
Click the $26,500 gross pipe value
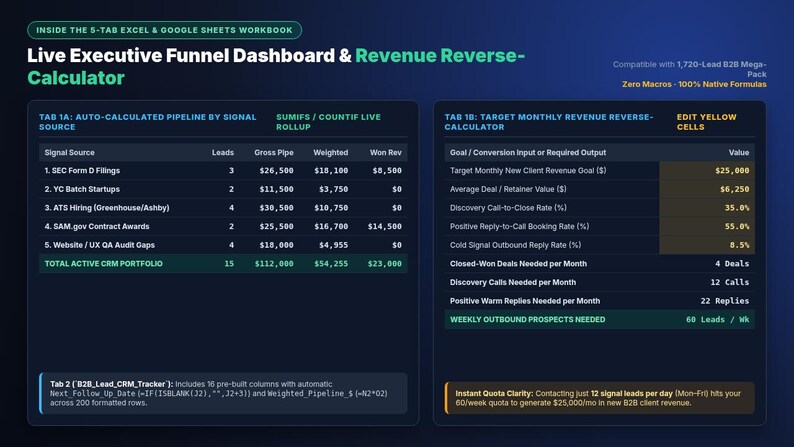point(276,171)
